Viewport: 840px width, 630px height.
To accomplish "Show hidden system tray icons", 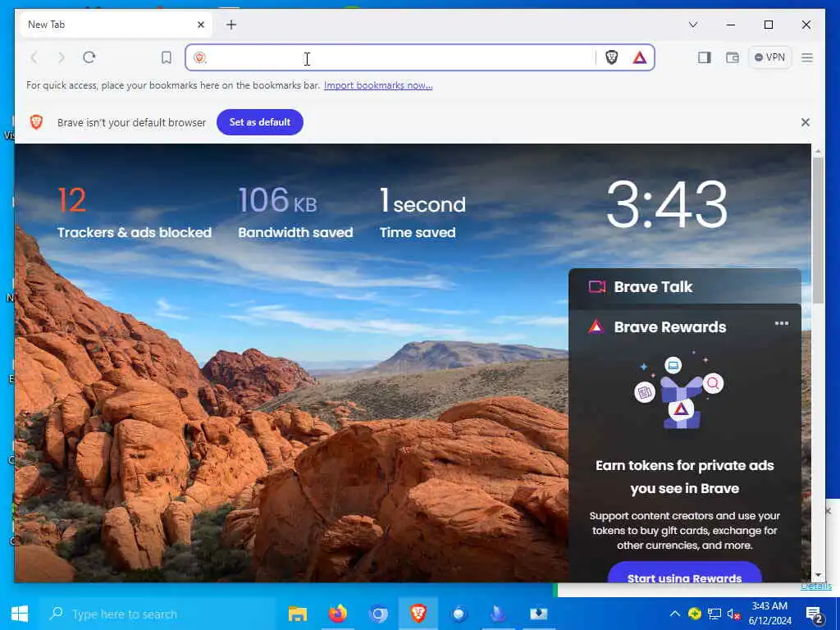I will (675, 614).
